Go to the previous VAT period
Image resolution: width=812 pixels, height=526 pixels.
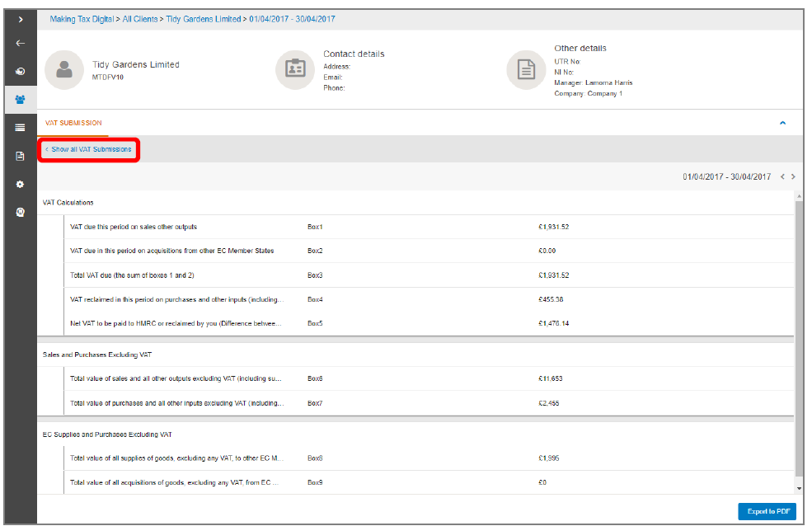tap(782, 177)
